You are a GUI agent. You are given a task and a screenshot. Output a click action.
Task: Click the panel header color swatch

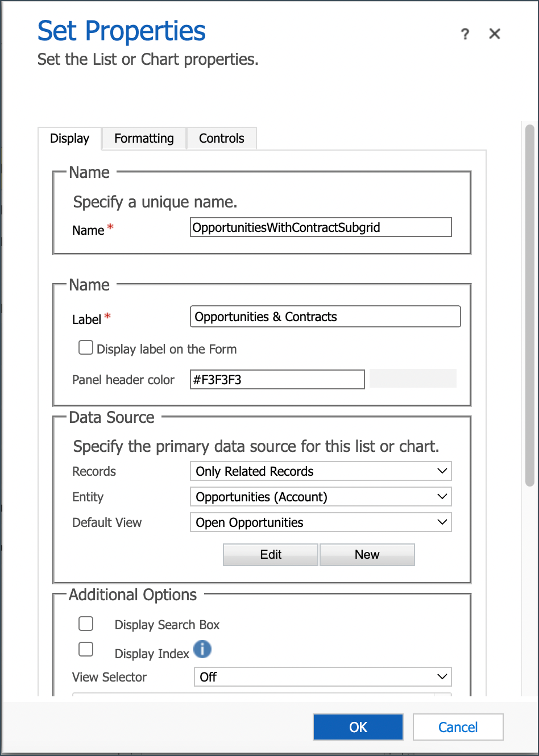tap(413, 379)
